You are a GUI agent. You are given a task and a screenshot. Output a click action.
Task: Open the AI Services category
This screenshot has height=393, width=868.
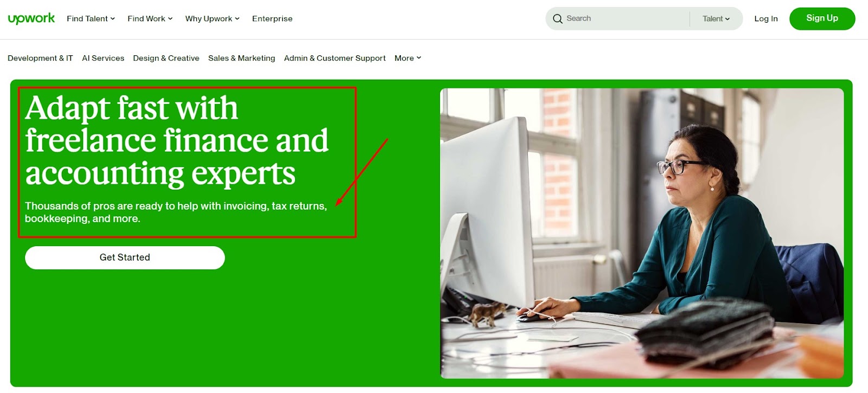click(103, 58)
